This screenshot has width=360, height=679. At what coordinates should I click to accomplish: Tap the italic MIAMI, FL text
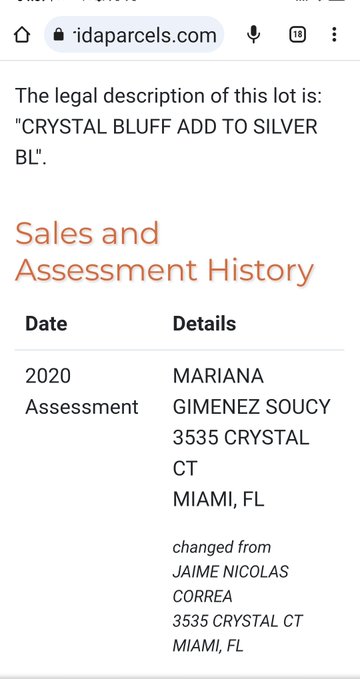point(208,646)
